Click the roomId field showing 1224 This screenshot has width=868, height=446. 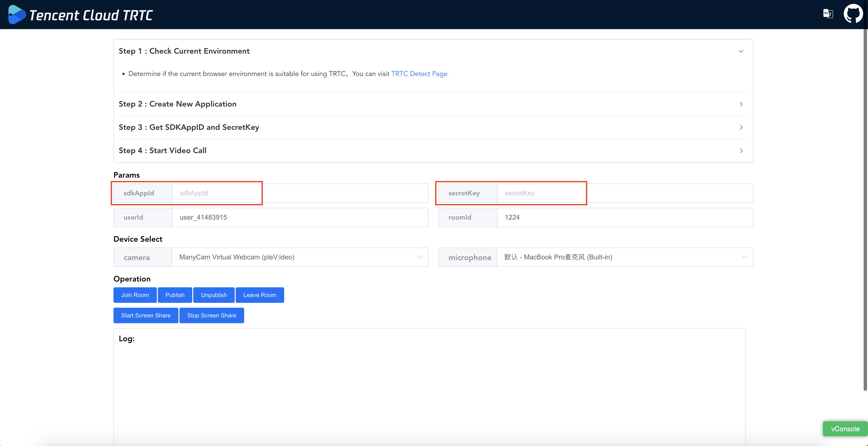(625, 217)
